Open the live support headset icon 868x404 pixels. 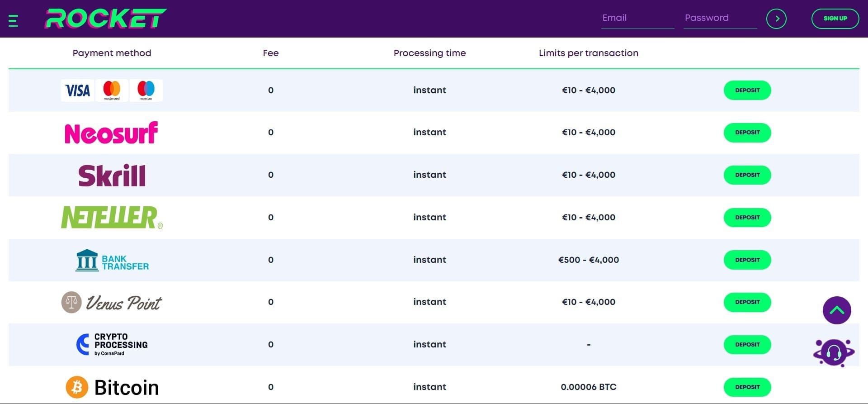[x=834, y=352]
